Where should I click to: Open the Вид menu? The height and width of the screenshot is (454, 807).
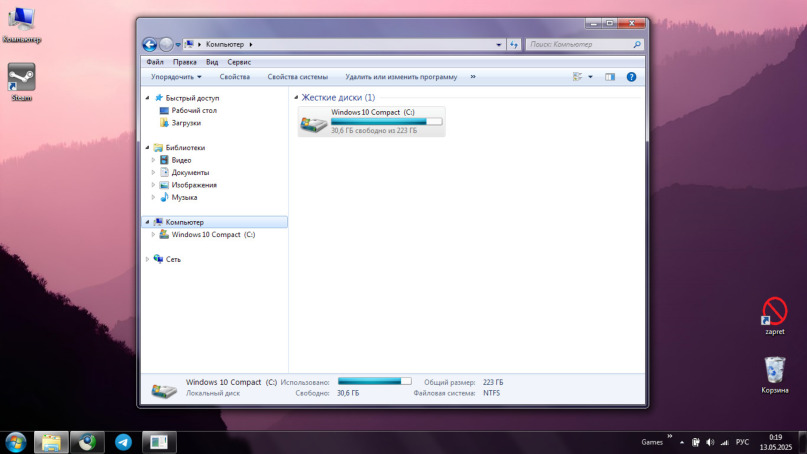point(212,62)
